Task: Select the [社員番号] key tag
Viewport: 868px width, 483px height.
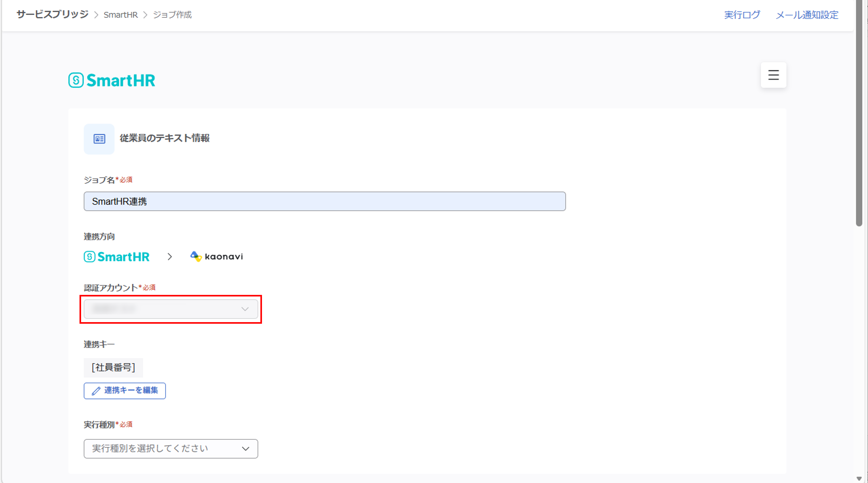Action: point(113,367)
